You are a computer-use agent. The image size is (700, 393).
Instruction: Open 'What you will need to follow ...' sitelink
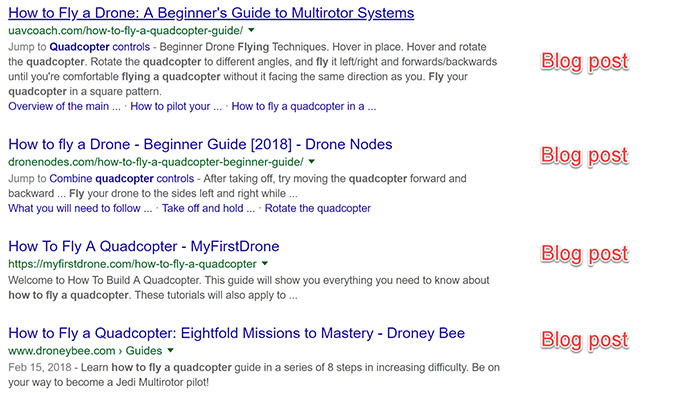pyautogui.click(x=80, y=208)
